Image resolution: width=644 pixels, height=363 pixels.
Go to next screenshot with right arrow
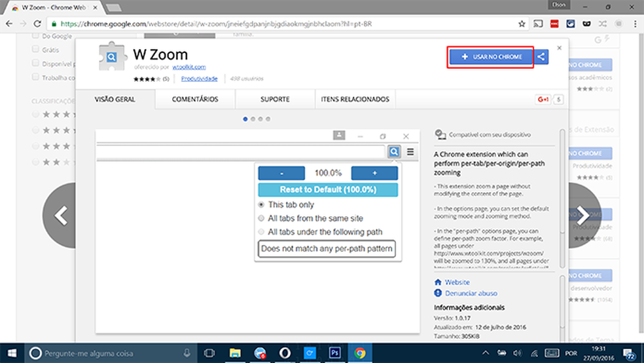coord(584,215)
